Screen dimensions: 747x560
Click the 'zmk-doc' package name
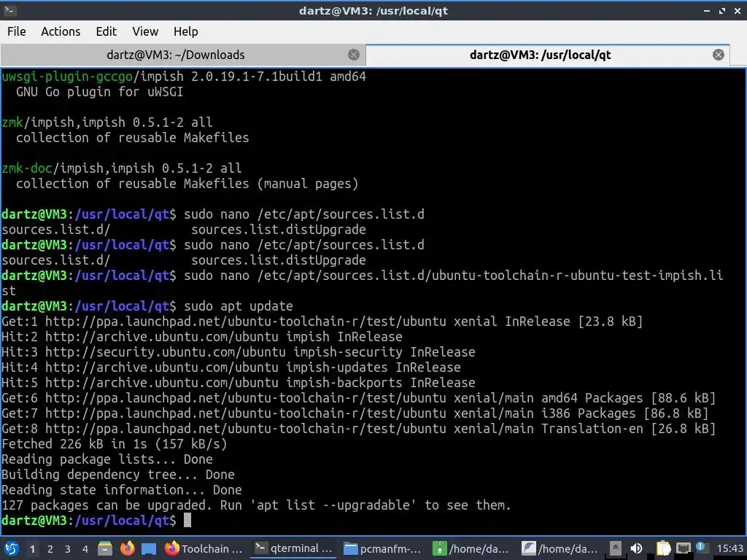click(27, 168)
